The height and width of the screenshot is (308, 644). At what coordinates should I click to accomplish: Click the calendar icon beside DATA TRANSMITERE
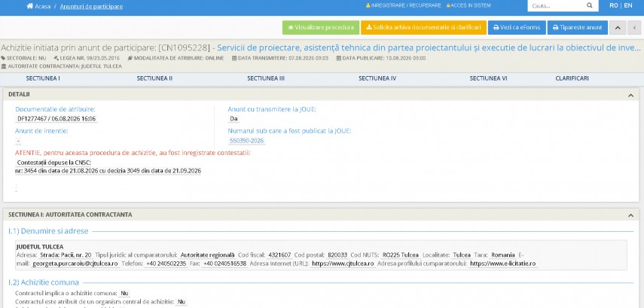234,58
